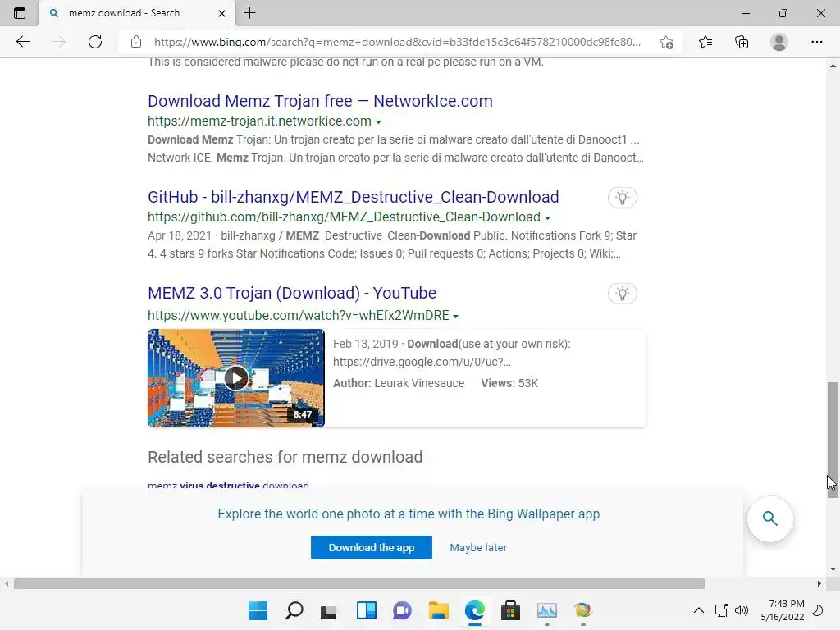Click the scroll down arrow of the page
Viewport: 840px width, 630px height.
833,569
